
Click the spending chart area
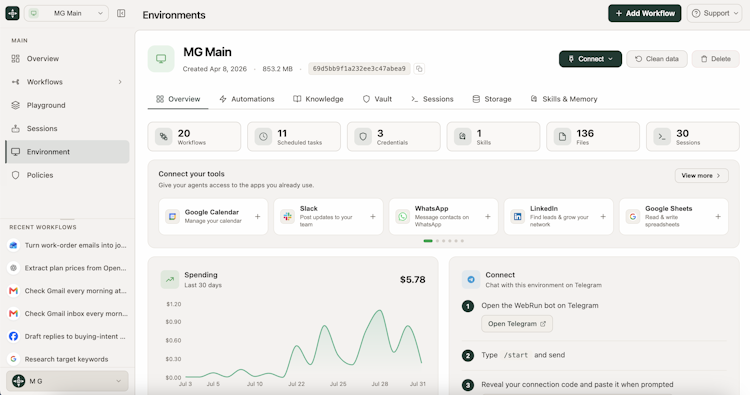(x=304, y=343)
